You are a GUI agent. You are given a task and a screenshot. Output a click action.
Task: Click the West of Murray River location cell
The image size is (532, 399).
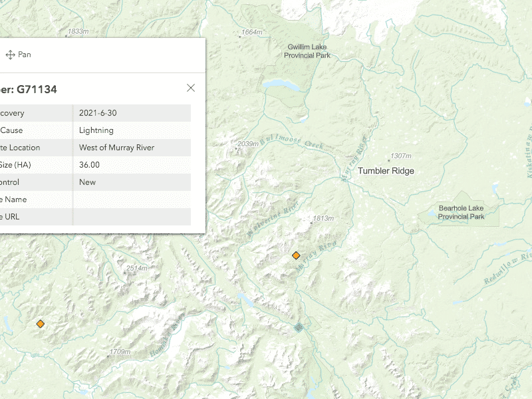[x=116, y=148]
